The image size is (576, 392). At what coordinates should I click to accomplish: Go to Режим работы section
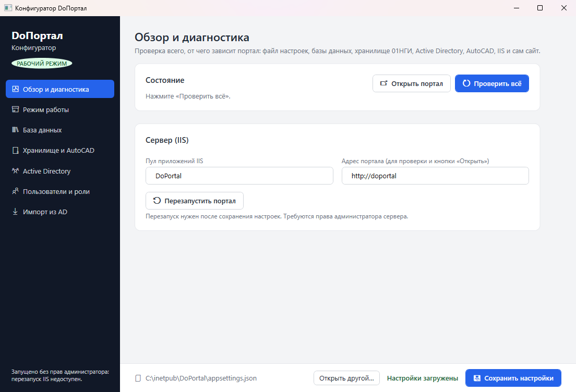tap(60, 110)
